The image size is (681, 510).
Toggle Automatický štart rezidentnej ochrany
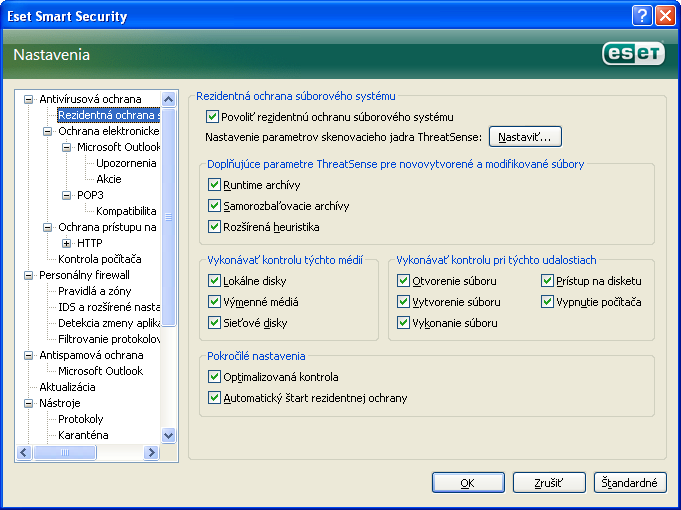[x=214, y=397]
